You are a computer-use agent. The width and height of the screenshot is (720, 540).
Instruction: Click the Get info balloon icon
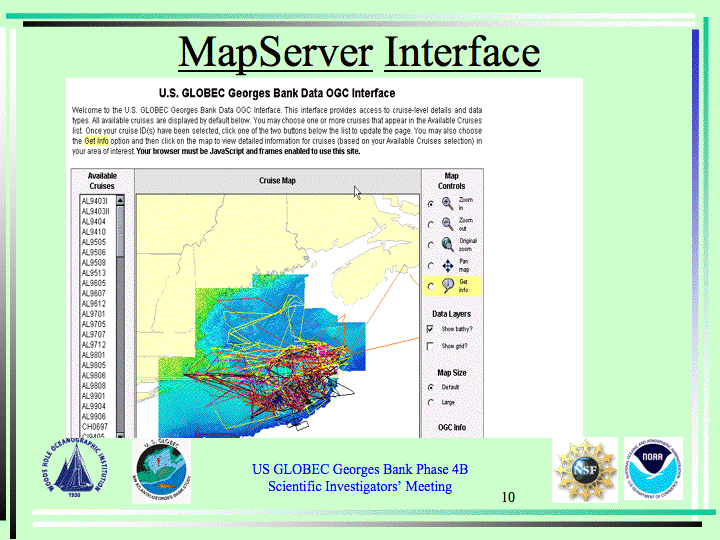coord(448,286)
